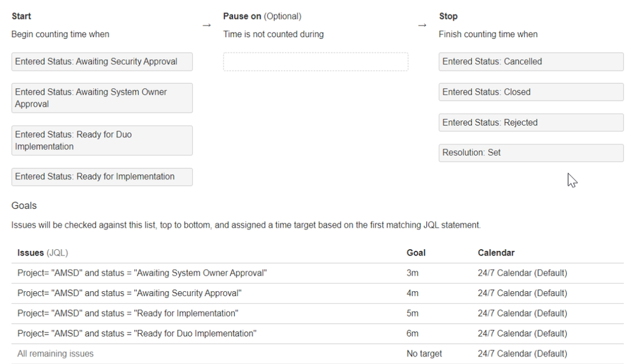Select Entered Status: Rejected stop condition
This screenshot has height=364, width=627.
[x=531, y=122]
